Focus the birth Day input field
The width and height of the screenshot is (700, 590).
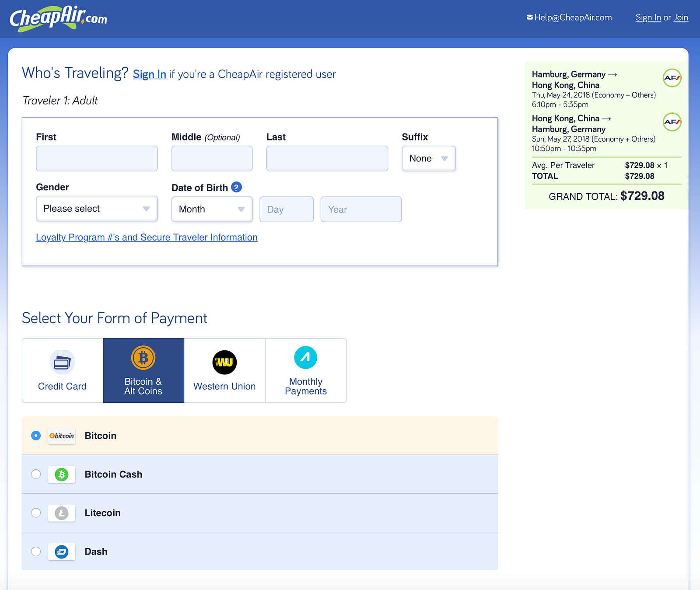[x=287, y=209]
